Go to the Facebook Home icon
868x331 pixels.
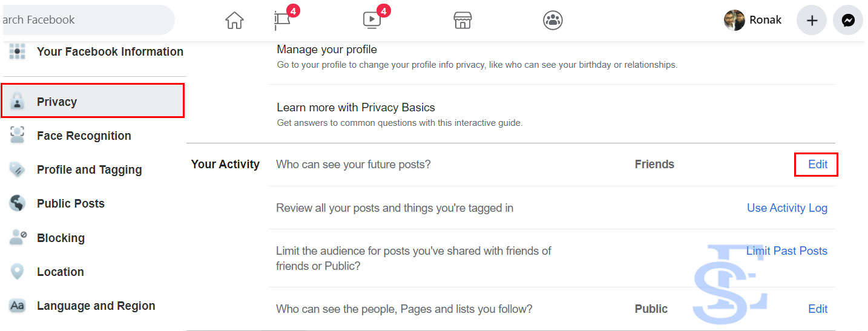point(234,21)
